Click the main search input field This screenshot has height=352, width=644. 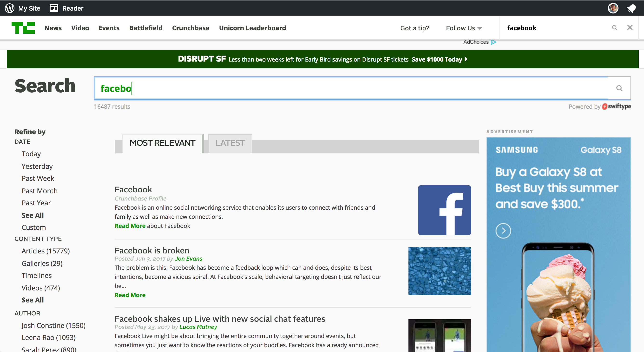coord(351,88)
